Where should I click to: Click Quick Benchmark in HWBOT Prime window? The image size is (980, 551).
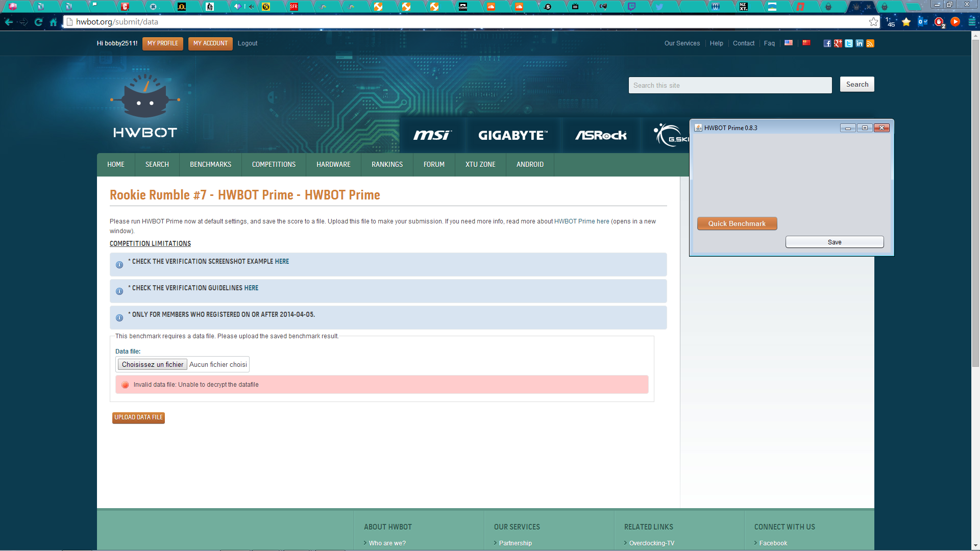[737, 223]
